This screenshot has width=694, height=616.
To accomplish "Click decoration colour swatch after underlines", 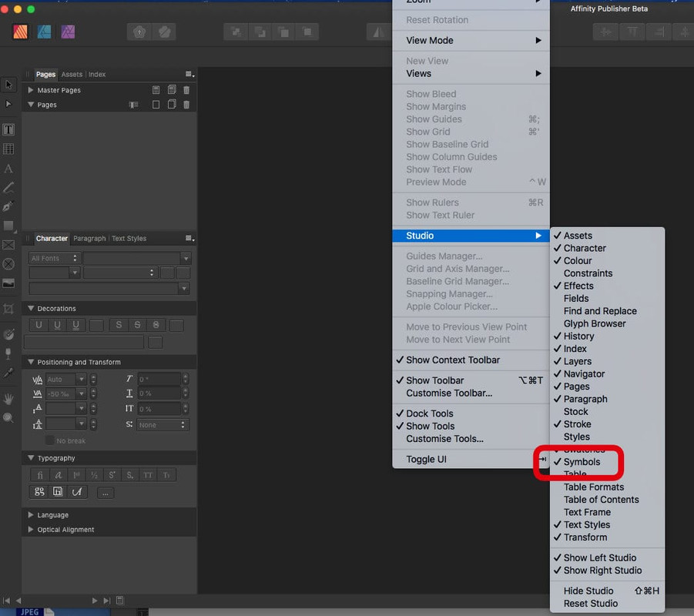I will click(x=96, y=326).
